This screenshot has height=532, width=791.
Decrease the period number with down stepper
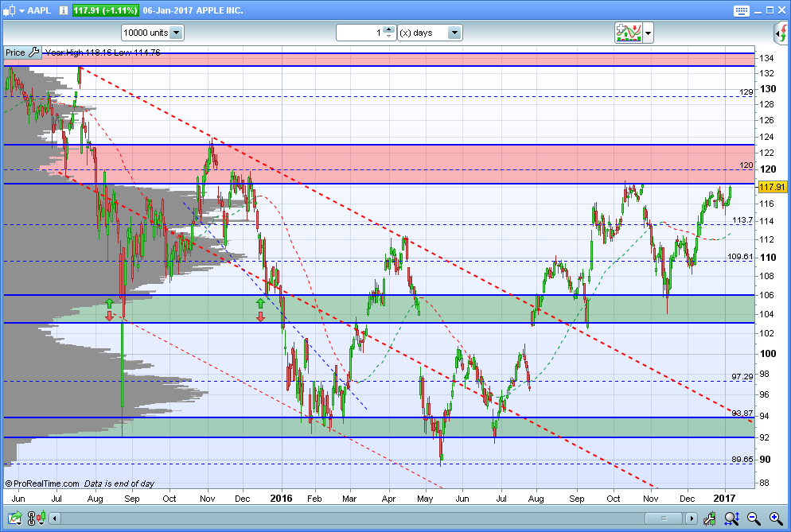(388, 37)
